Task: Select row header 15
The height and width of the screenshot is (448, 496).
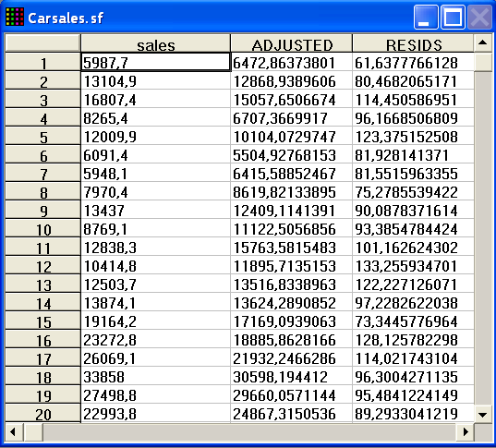Action: point(42,321)
